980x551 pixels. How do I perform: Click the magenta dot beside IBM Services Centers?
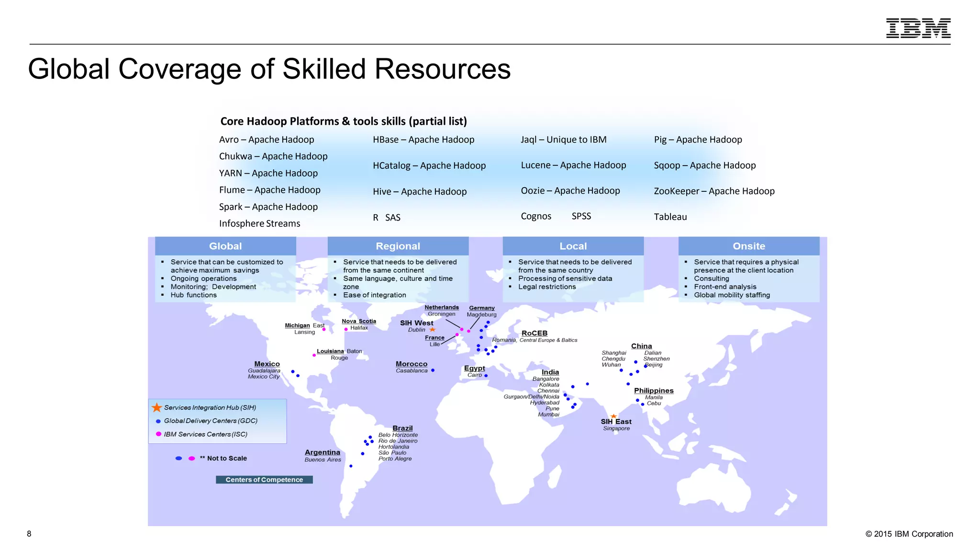coord(158,434)
